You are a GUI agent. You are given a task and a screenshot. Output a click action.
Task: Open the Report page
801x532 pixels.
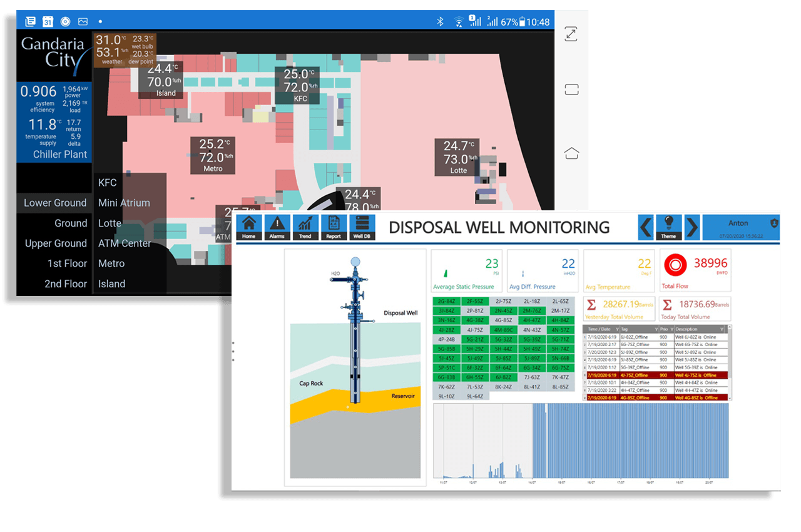tap(334, 227)
